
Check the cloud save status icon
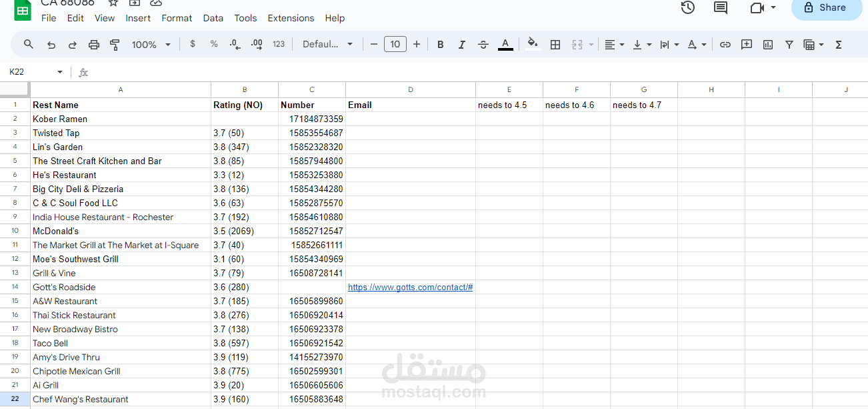click(156, 3)
